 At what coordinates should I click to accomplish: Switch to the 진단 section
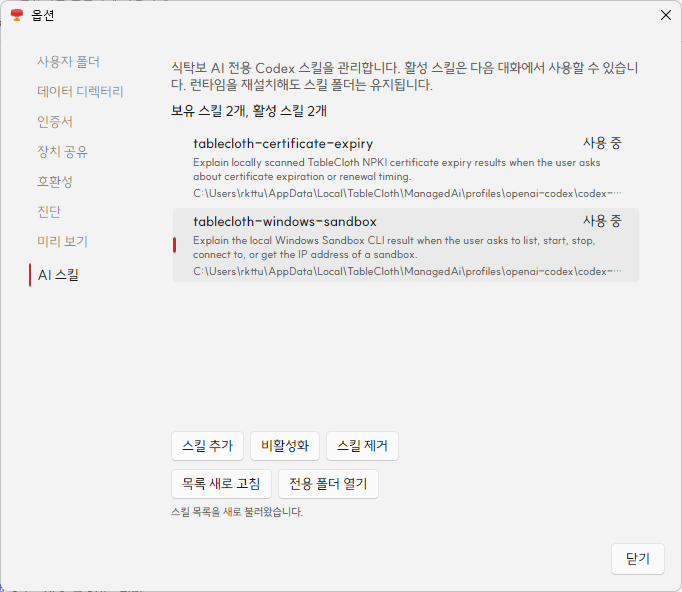[49, 212]
